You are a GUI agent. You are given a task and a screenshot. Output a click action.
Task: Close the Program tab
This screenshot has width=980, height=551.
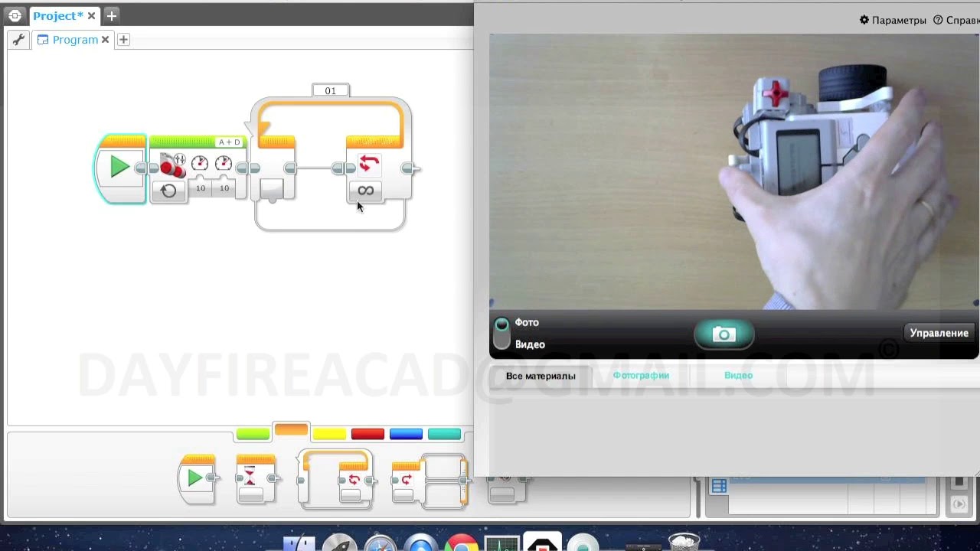pos(105,40)
